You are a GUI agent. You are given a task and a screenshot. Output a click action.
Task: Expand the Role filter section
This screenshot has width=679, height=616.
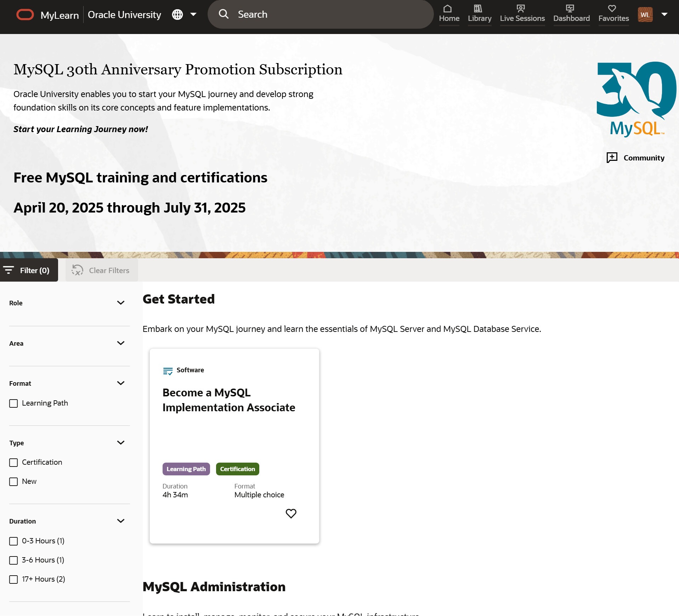click(x=120, y=303)
